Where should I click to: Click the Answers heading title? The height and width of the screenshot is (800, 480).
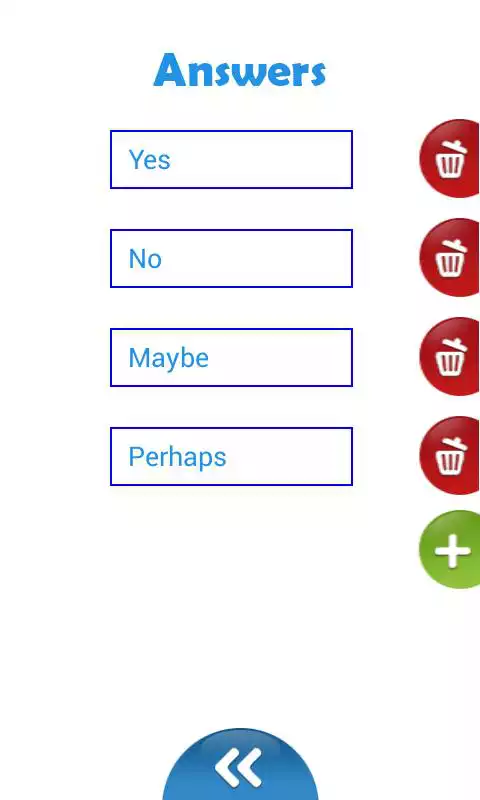point(239,70)
